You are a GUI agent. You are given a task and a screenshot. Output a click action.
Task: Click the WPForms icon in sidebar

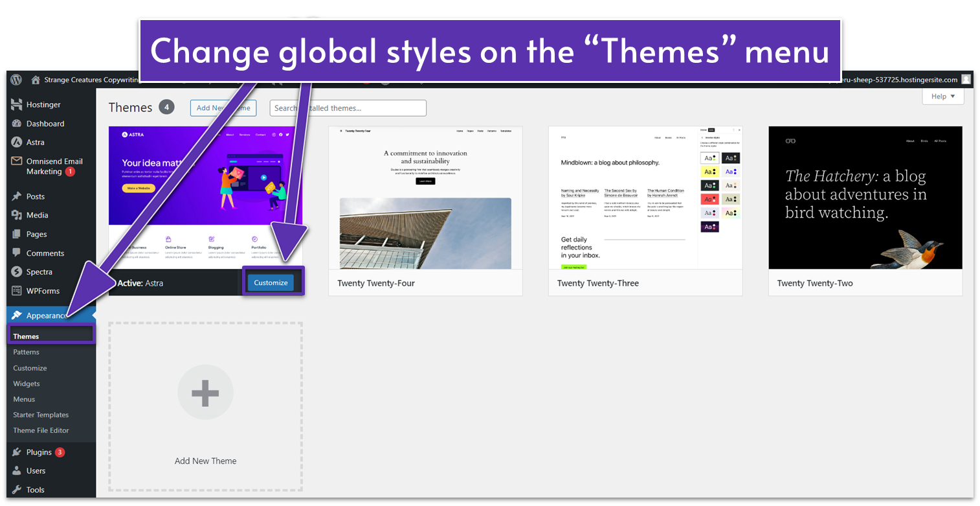coord(17,290)
